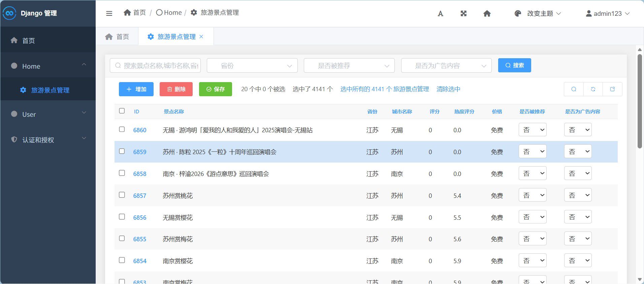Click the shield icon beside 认证和授权
The height and width of the screenshot is (284, 644).
(x=14, y=139)
